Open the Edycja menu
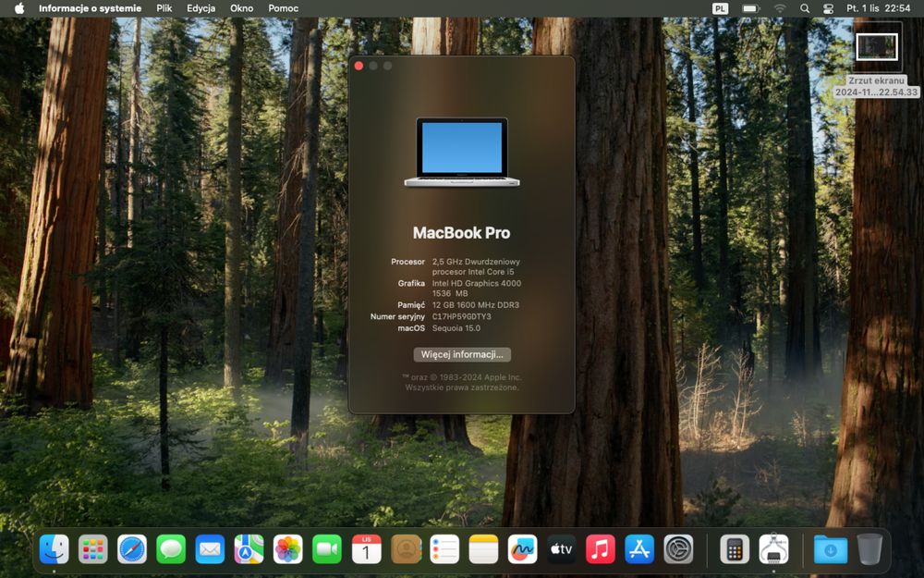The image size is (924, 578). 201,8
